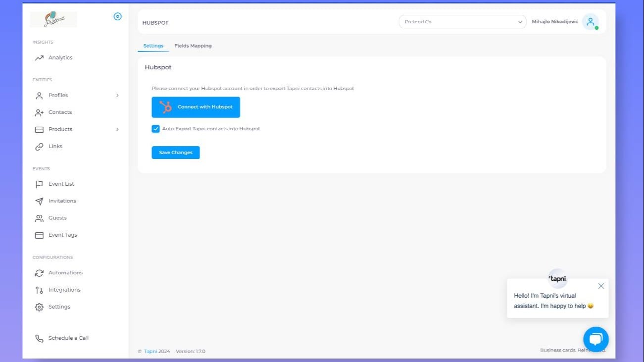Viewport: 644px width, 362px height.
Task: Open the user profile avatar menu
Action: 590,22
